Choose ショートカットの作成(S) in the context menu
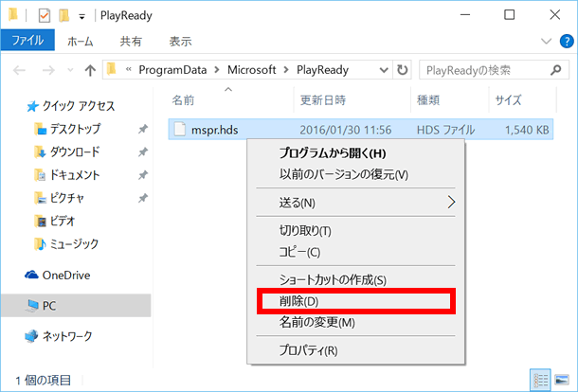This screenshot has height=392, width=578. [x=355, y=280]
